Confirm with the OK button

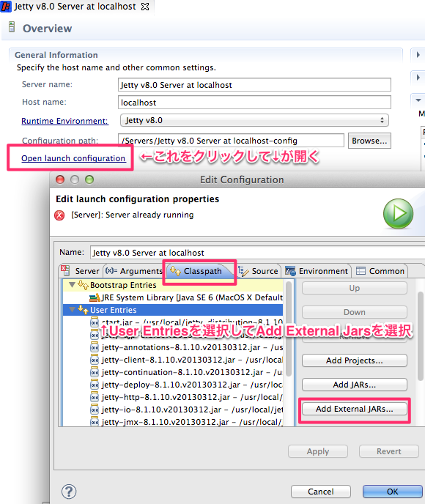(393, 492)
